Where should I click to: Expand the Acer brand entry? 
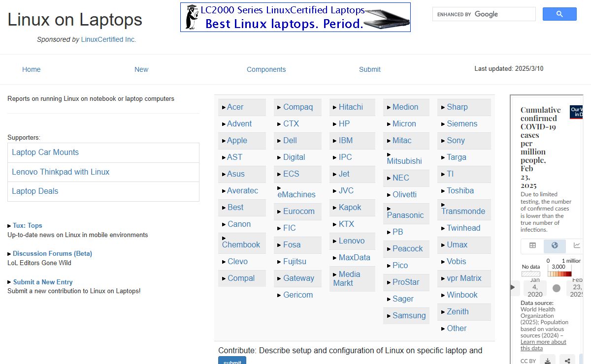(x=235, y=107)
